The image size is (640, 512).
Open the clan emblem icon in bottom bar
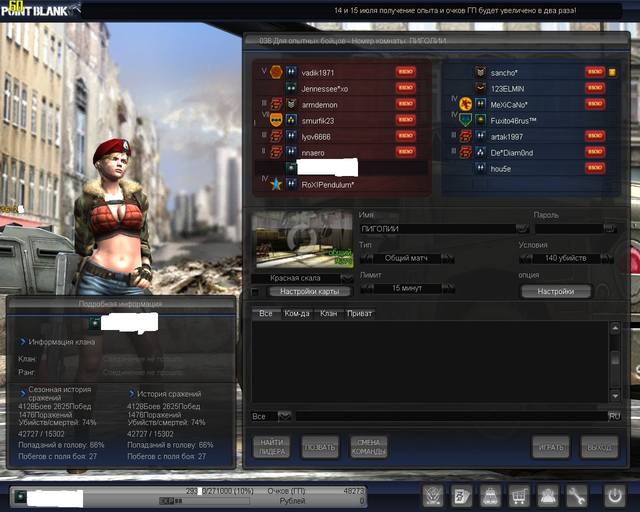pyautogui.click(x=433, y=496)
